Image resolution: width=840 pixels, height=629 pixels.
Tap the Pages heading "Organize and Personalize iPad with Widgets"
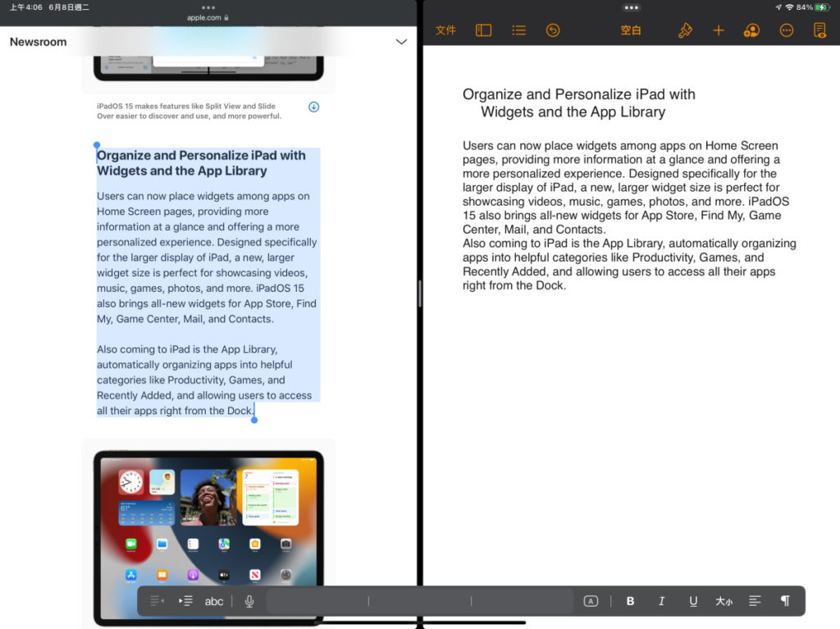click(578, 103)
